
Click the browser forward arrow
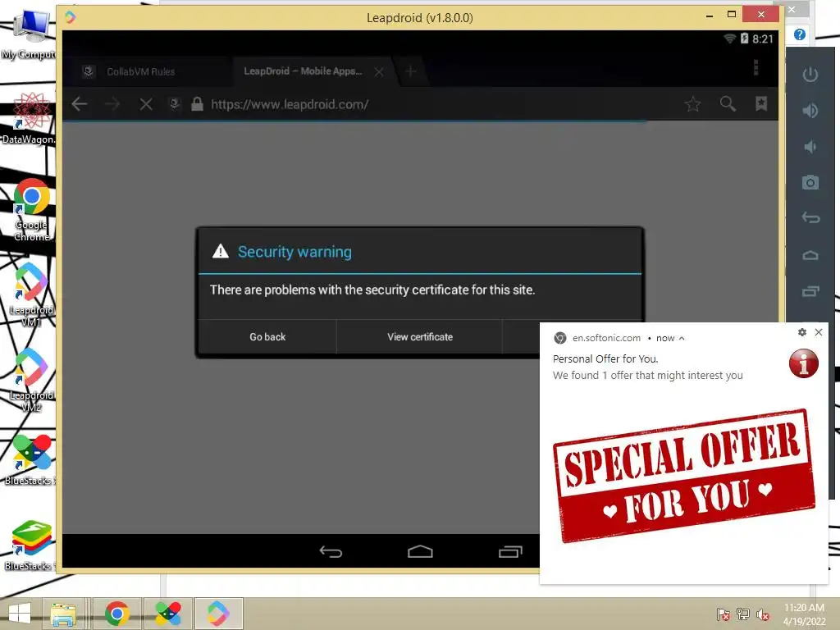point(112,104)
